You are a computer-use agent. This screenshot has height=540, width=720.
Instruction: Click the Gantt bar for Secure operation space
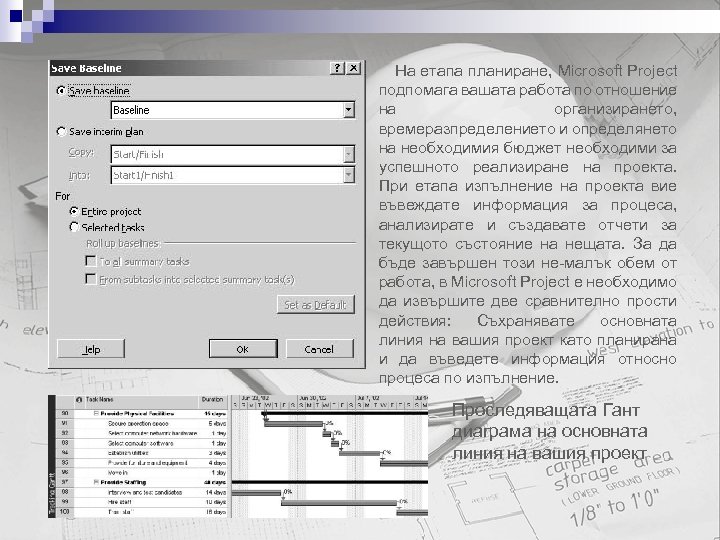coord(293,424)
